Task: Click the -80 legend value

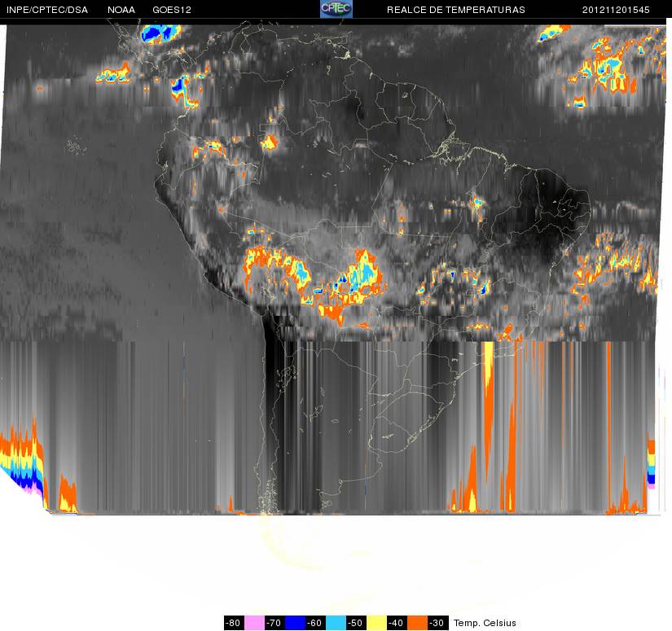Action: 234,622
